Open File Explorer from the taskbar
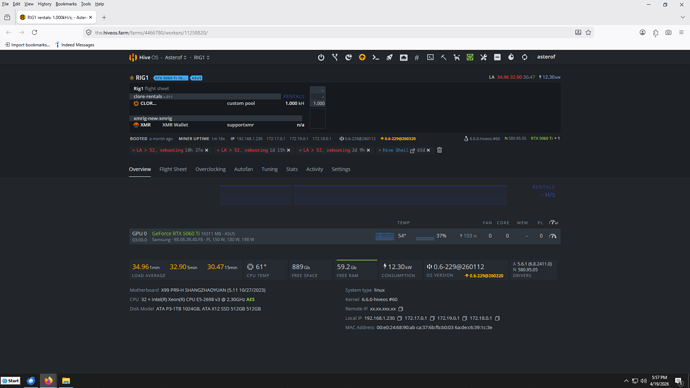Image resolution: width=690 pixels, height=388 pixels. point(66,381)
